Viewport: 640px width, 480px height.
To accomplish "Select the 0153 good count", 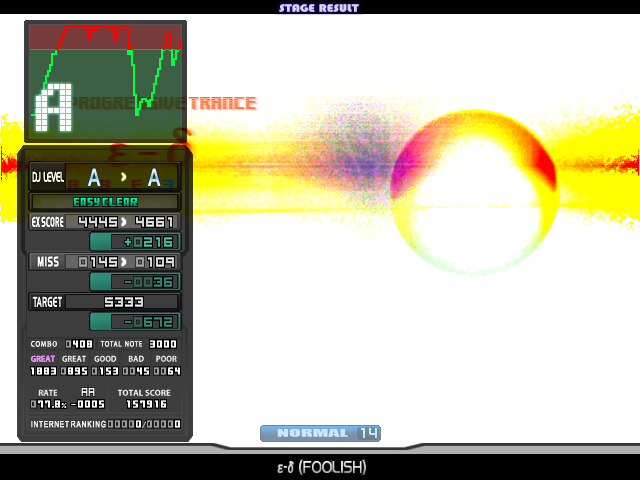I will point(105,371).
